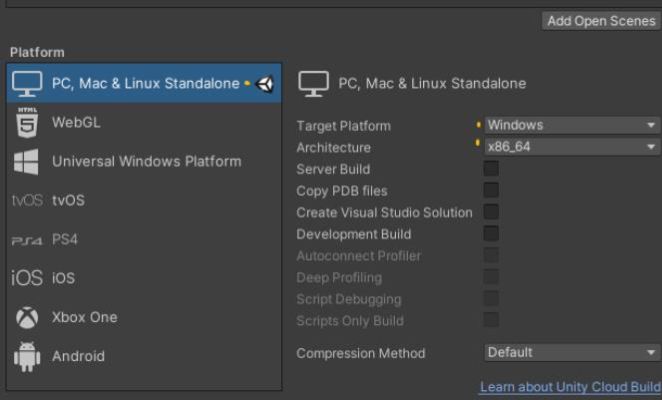Image resolution: width=662 pixels, height=400 pixels.
Task: Open the Target Platform dropdown
Action: point(572,125)
